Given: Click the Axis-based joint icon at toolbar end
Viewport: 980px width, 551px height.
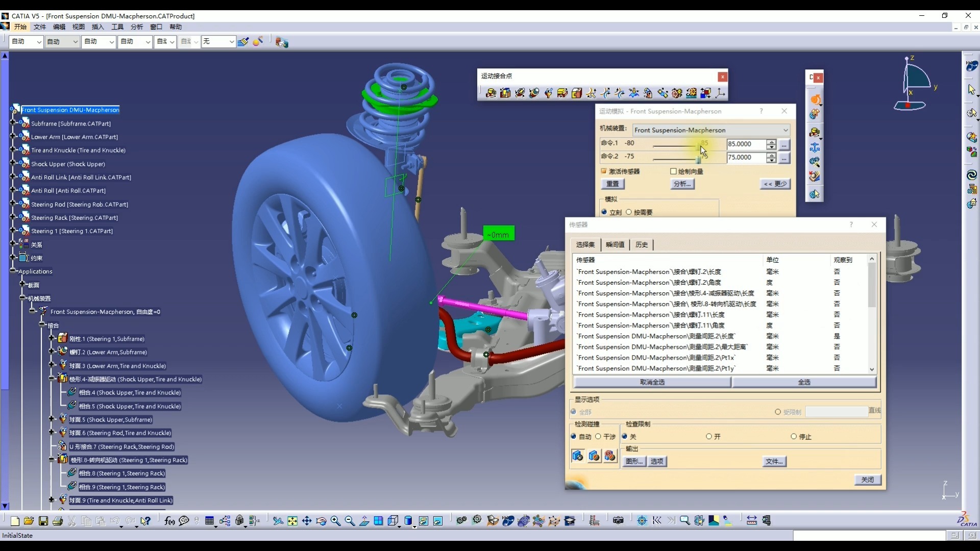Looking at the screenshot, I should click(x=720, y=93).
